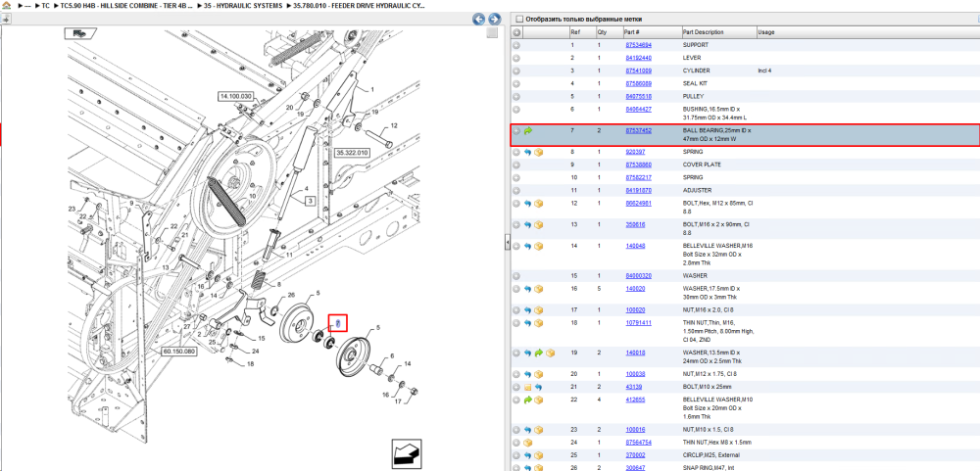Viewport: 980px width, 471px height.
Task: Click plus icon for COVER PLATE row
Action: 516,165
